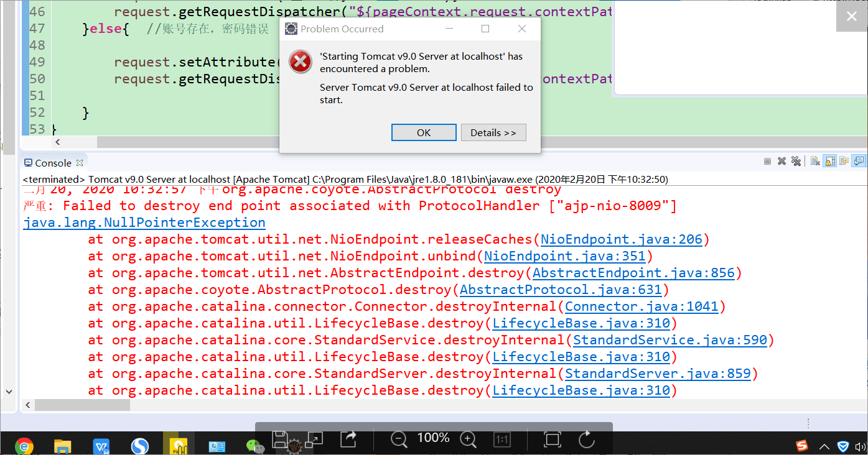Click OK in the Problem Occurred dialog
868x455 pixels.
tap(424, 132)
